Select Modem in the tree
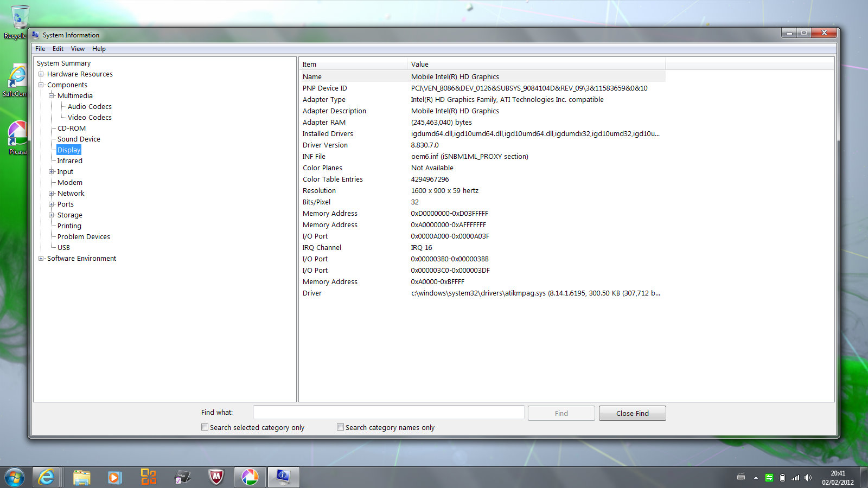This screenshot has height=488, width=868. pyautogui.click(x=70, y=183)
